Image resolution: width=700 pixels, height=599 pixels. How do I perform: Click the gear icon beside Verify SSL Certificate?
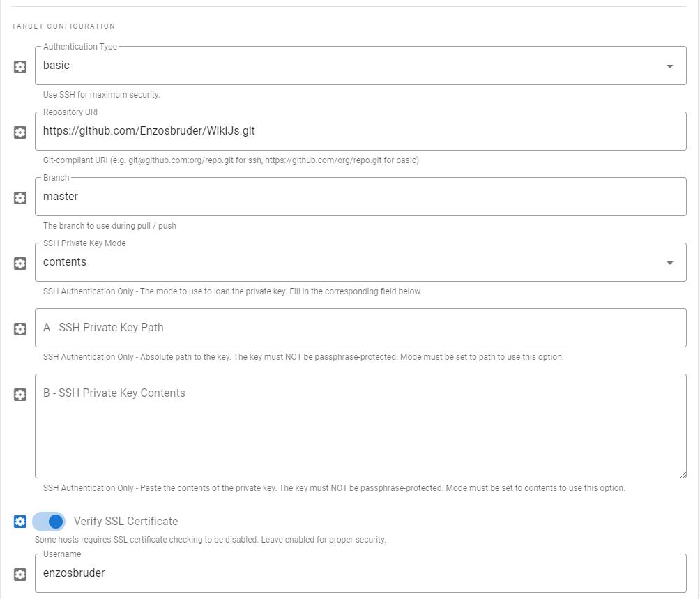(20, 521)
